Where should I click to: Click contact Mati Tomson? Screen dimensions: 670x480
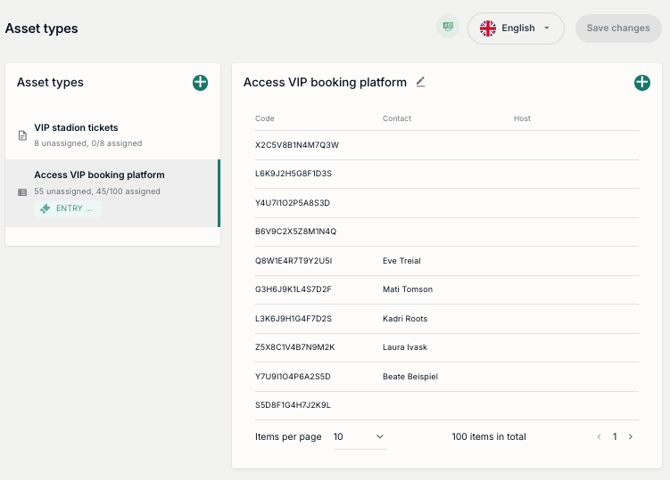(407, 289)
